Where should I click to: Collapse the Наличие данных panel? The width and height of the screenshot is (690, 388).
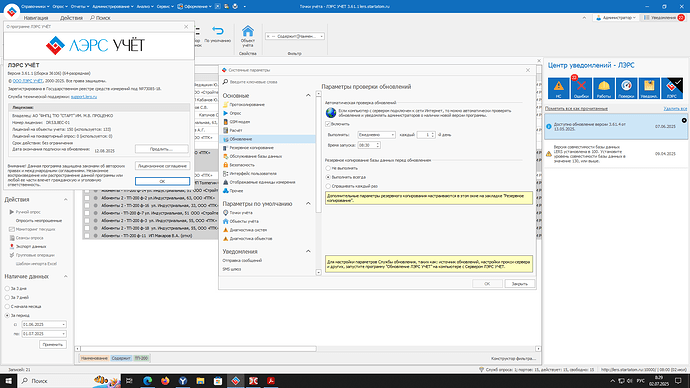(66, 276)
